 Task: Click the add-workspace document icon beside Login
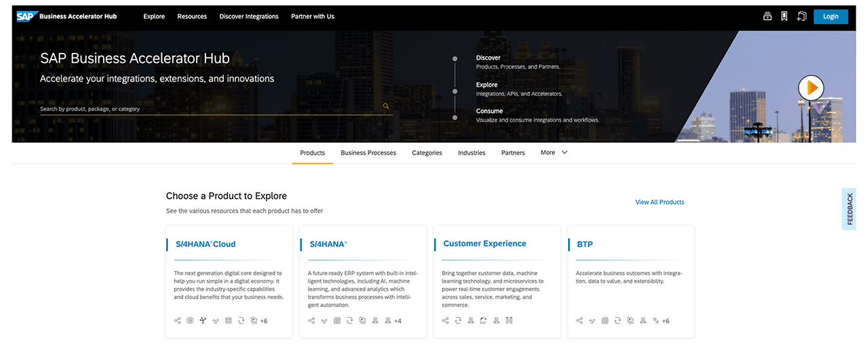click(x=802, y=16)
